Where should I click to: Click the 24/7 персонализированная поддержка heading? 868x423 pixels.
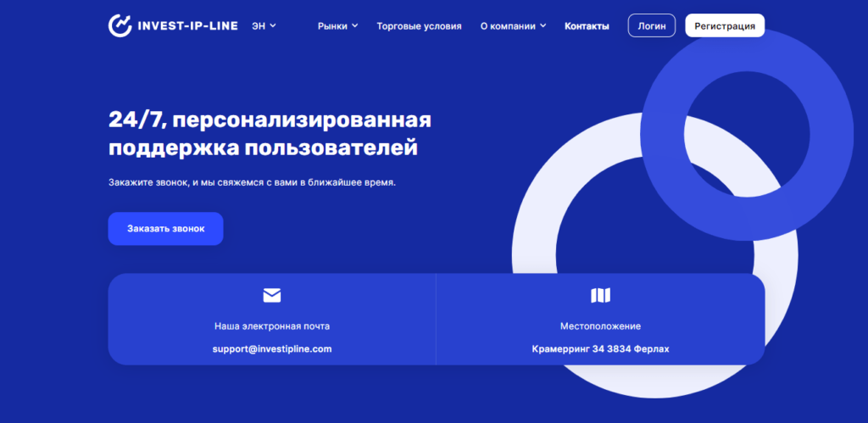pyautogui.click(x=270, y=134)
